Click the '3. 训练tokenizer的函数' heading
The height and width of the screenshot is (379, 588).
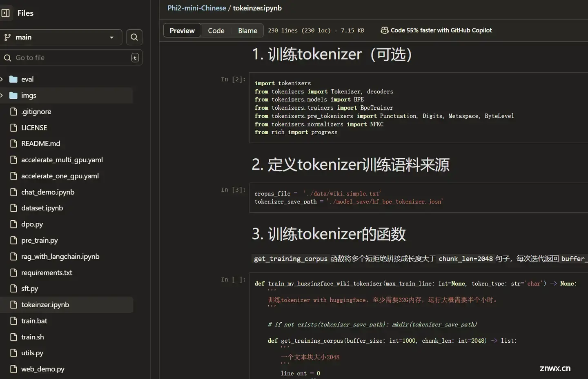[x=329, y=234]
